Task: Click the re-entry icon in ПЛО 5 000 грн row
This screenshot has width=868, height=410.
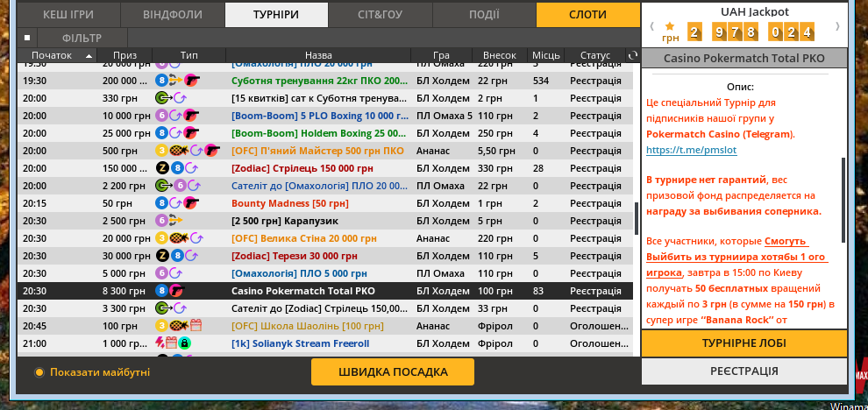Action: (176, 273)
